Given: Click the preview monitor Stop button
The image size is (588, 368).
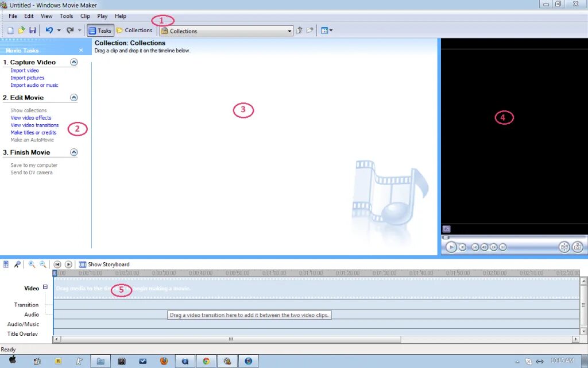Looking at the screenshot, I should [x=463, y=247].
